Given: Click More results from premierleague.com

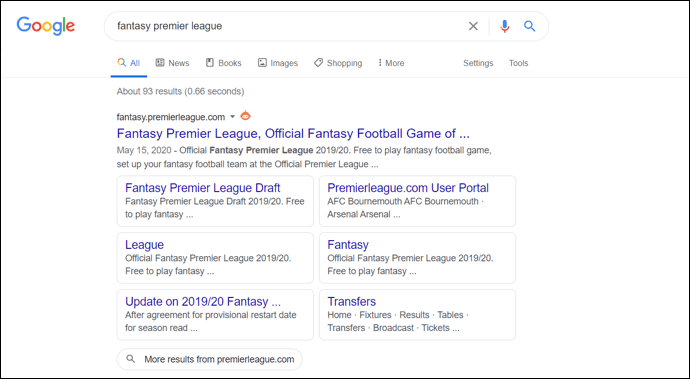Looking at the screenshot, I should (209, 359).
